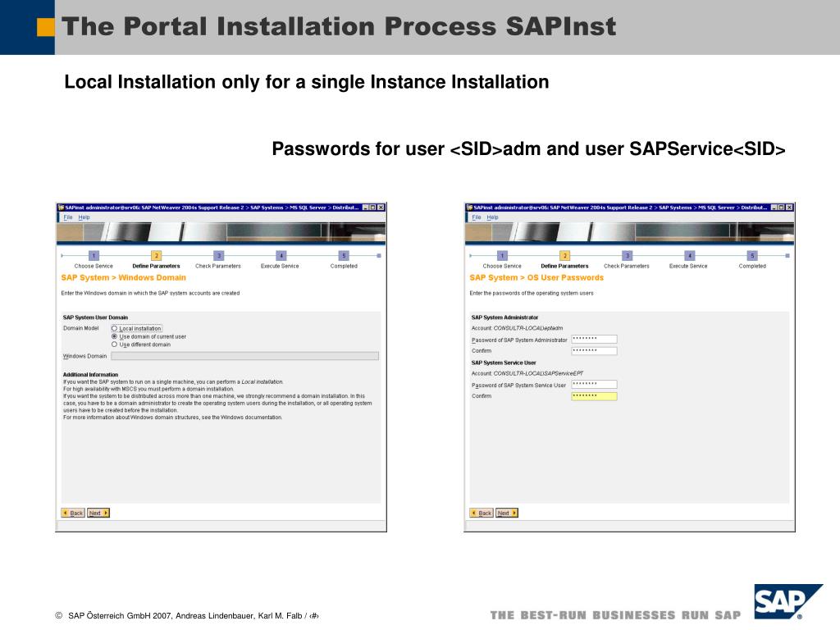Screen dimensions: 840x630
Task: Click SAPinst title bar icon in Windows Domain window
Action: (x=61, y=208)
